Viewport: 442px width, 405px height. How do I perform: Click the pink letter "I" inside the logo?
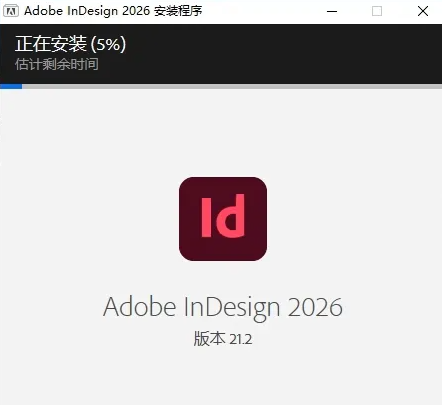tap(207, 217)
